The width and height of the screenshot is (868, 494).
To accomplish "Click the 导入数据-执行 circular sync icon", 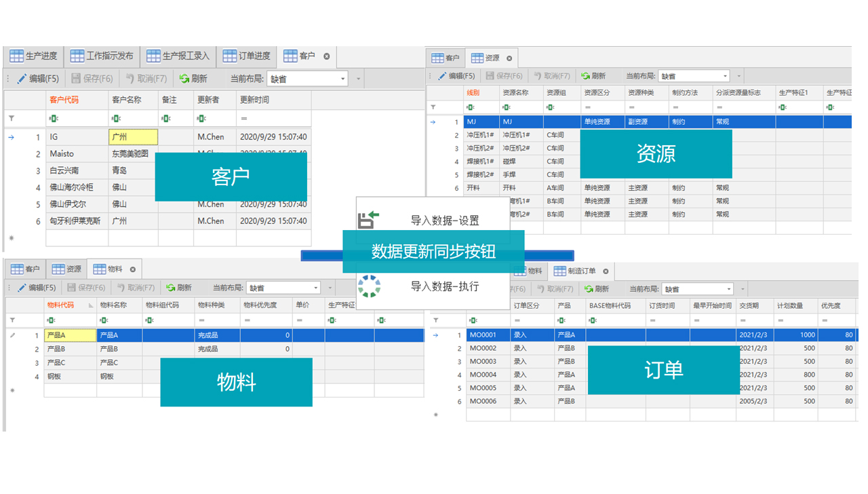I will pos(369,286).
